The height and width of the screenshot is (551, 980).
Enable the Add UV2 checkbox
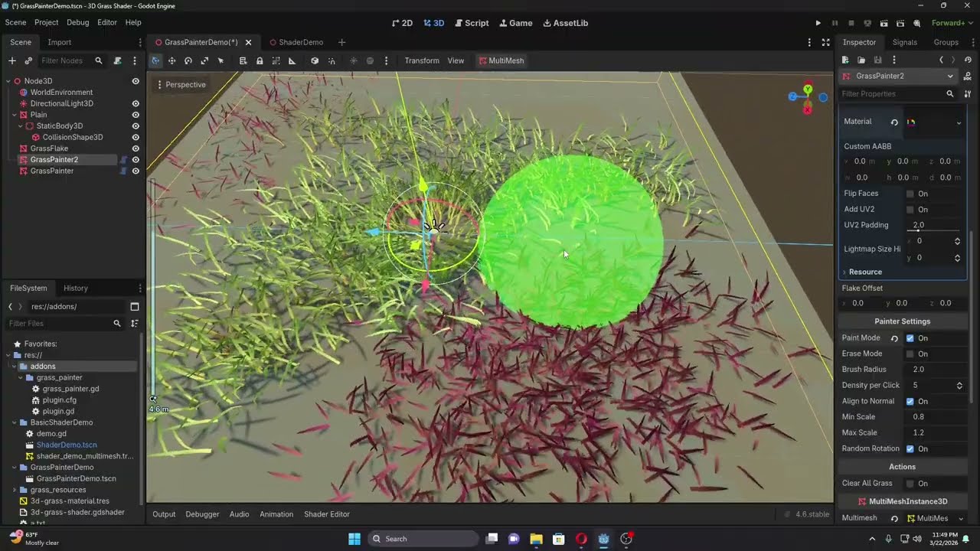(910, 209)
